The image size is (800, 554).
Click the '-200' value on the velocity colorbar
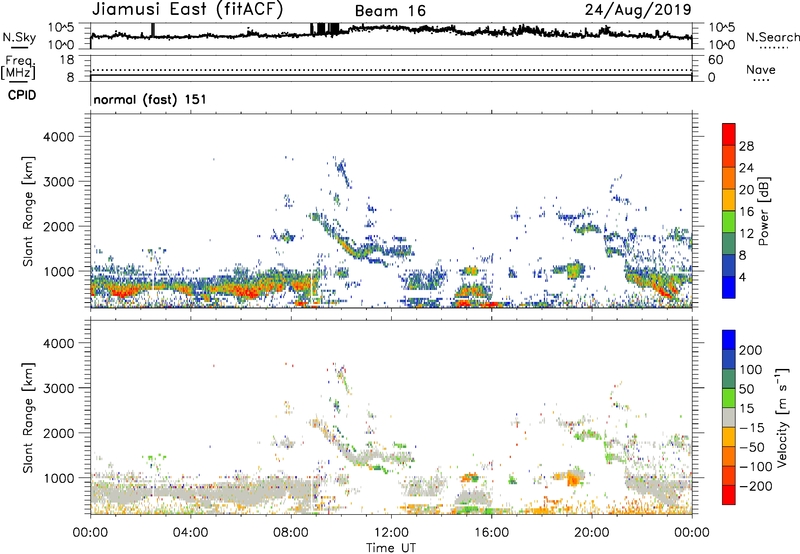pos(755,486)
